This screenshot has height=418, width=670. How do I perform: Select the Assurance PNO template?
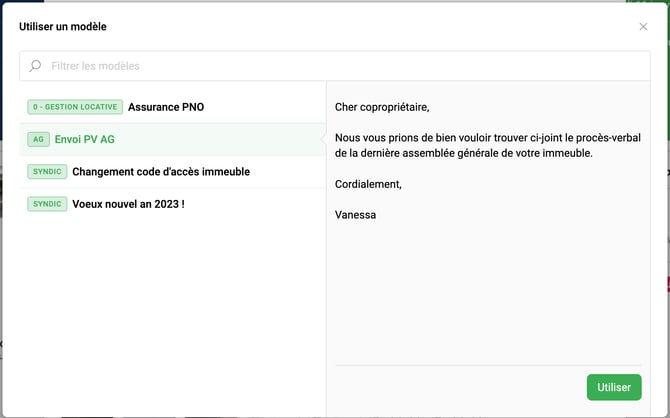[x=166, y=107]
